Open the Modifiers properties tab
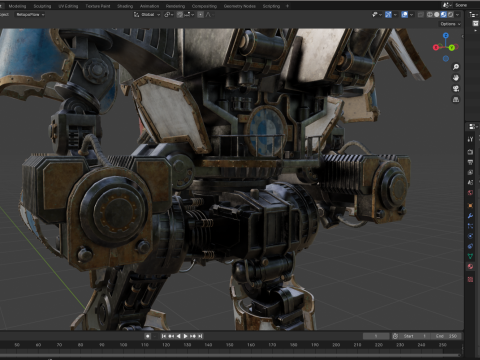 [x=470, y=216]
